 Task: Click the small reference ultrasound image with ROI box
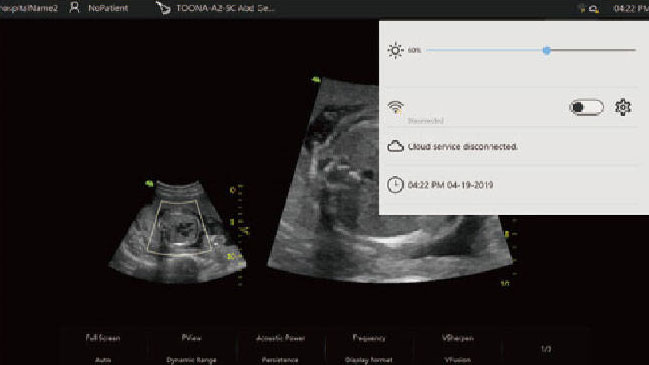[178, 232]
